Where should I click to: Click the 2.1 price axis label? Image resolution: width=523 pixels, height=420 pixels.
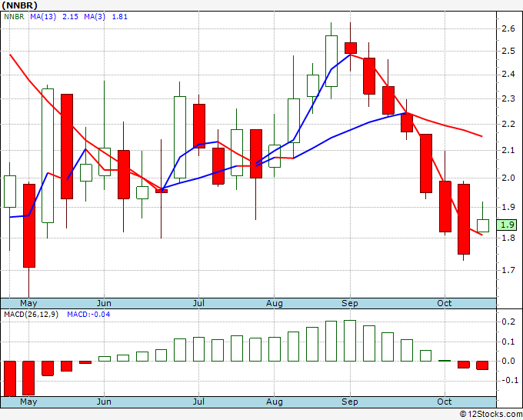tap(508, 151)
